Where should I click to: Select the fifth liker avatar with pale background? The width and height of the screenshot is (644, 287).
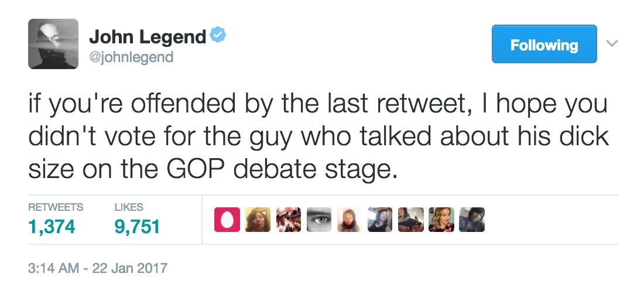[350, 220]
